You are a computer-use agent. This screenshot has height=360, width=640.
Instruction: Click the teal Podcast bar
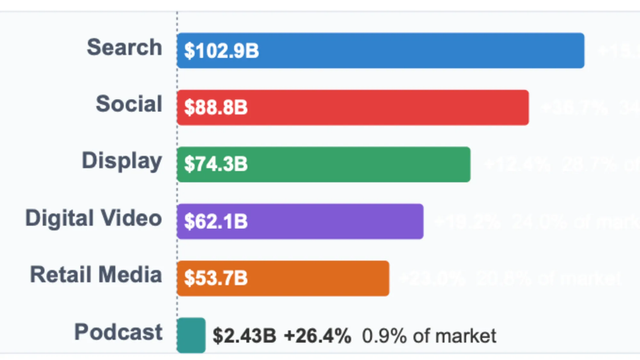pos(191,335)
